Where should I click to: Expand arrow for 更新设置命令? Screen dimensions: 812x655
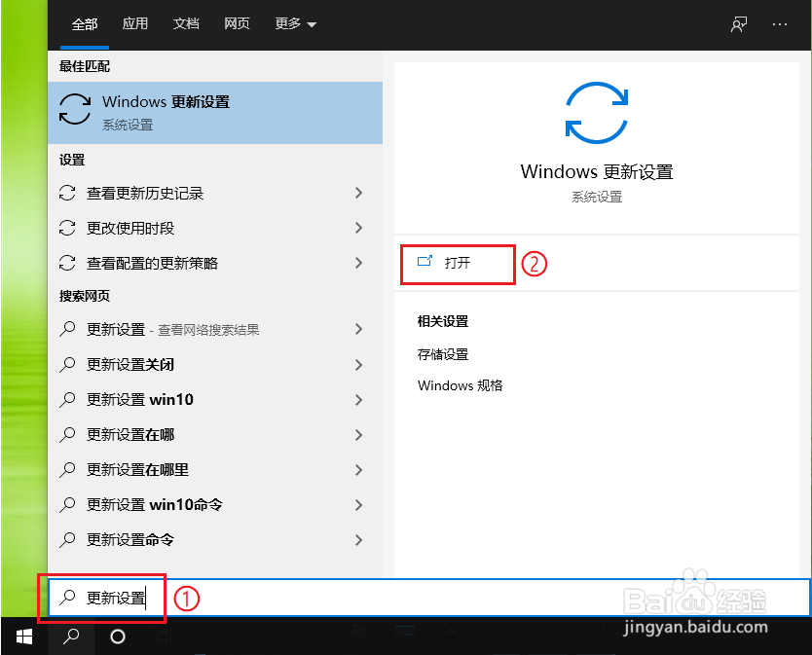359,540
